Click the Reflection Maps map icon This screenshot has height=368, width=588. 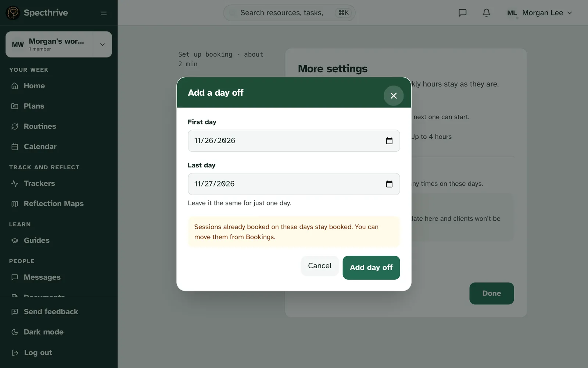tap(15, 204)
